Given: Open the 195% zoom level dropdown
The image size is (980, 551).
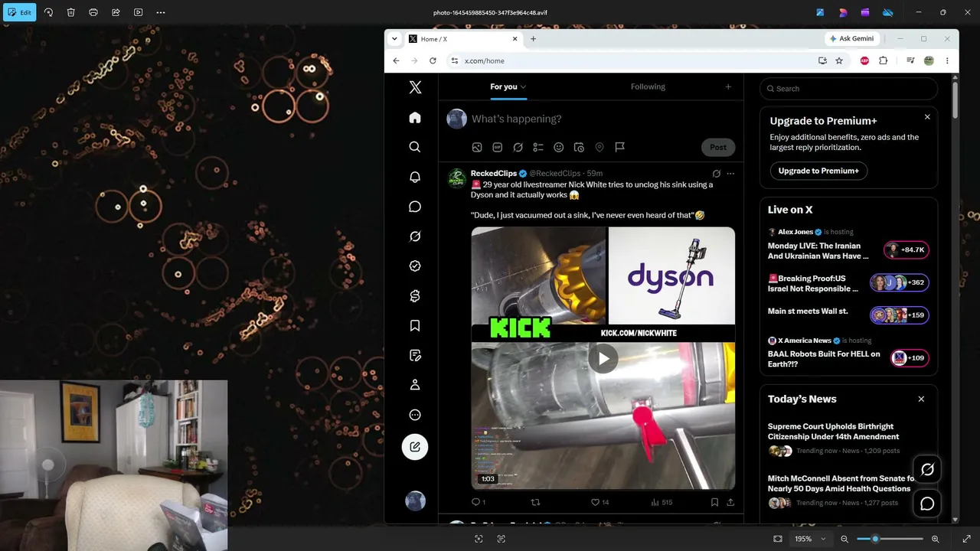Looking at the screenshot, I should [811, 539].
